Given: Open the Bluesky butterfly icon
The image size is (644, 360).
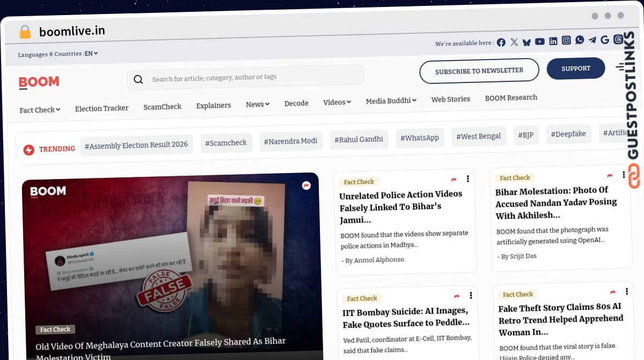Looking at the screenshot, I should (527, 42).
